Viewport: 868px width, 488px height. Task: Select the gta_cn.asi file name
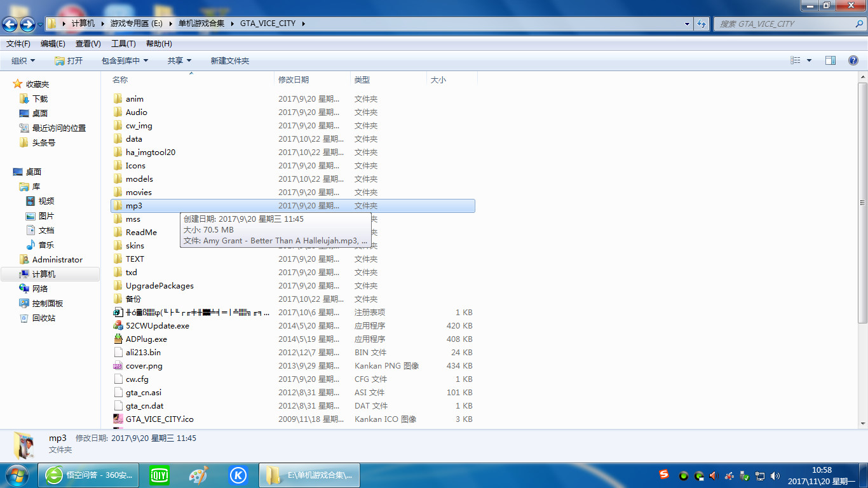point(144,392)
